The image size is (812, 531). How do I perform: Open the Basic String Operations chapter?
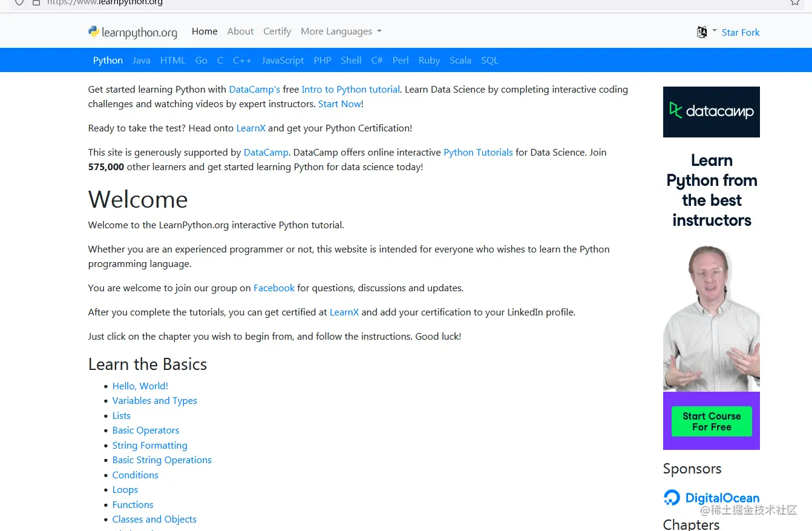(162, 460)
